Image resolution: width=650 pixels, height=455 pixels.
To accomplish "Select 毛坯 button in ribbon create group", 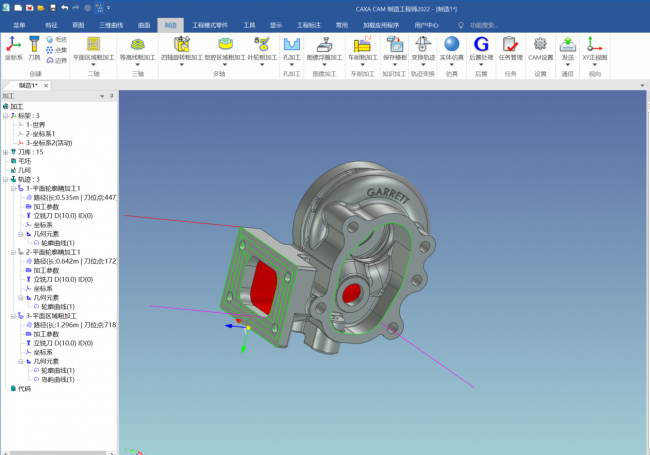I will coord(56,39).
